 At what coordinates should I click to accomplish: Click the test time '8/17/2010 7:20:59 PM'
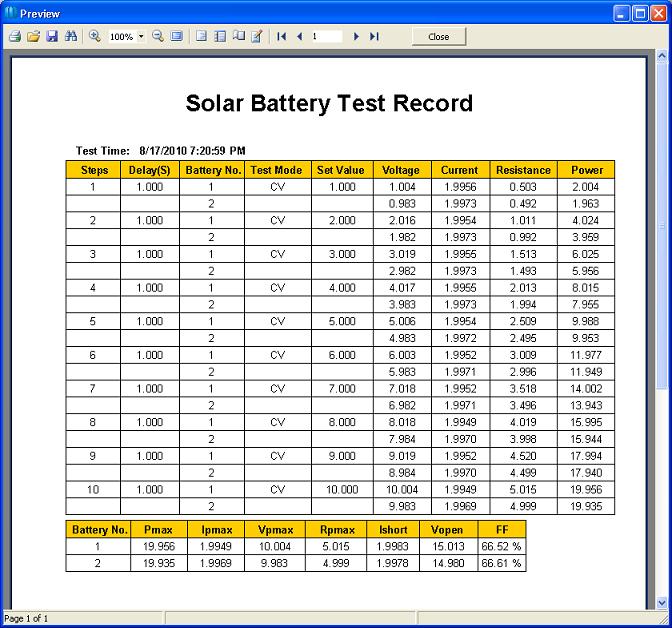(x=192, y=150)
